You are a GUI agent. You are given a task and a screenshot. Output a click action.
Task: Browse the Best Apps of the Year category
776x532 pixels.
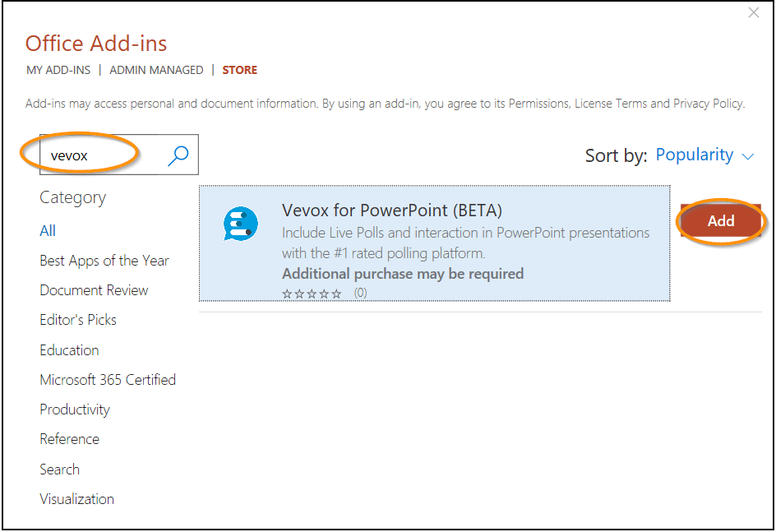pyautogui.click(x=104, y=261)
